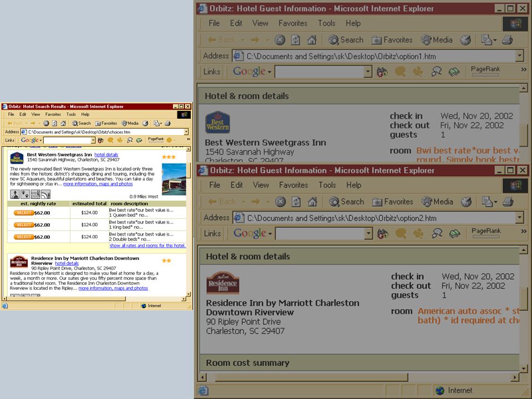Click Search button in option2.htm window toolbar
This screenshot has height=399, width=532.
click(346, 202)
